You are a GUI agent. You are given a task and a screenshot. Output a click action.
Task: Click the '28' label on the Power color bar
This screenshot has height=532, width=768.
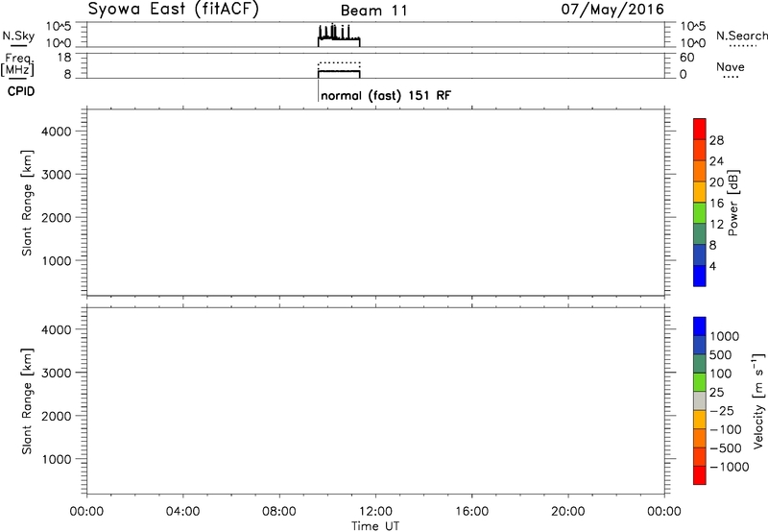716,140
